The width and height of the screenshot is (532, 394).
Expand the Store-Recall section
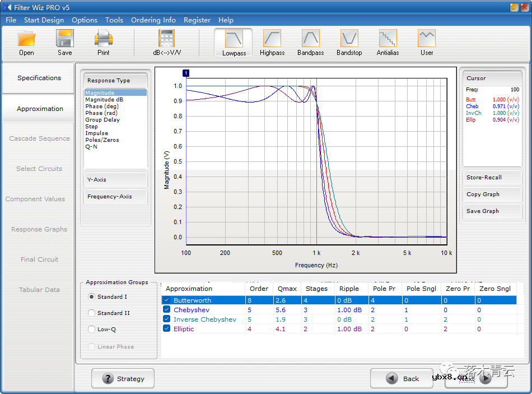click(x=491, y=178)
